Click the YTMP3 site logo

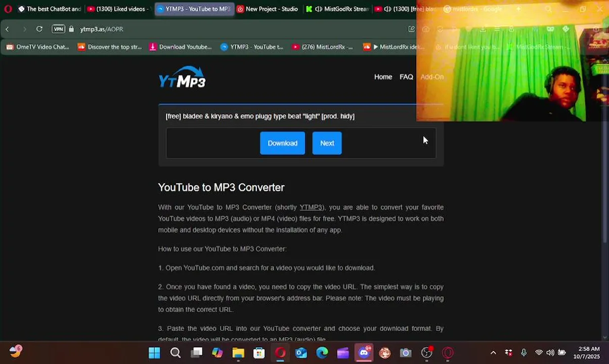tap(182, 77)
